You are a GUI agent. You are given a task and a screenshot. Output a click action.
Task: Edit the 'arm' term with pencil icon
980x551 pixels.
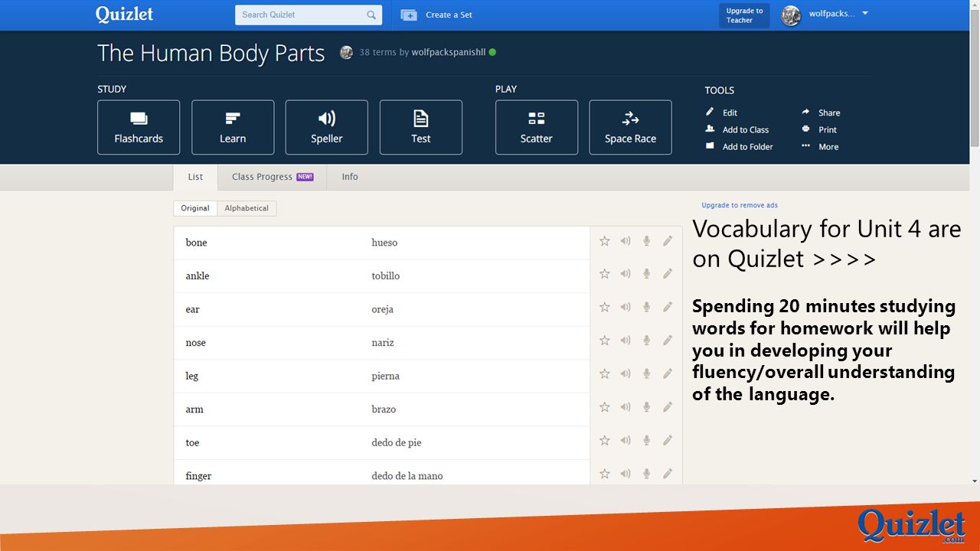(x=668, y=407)
